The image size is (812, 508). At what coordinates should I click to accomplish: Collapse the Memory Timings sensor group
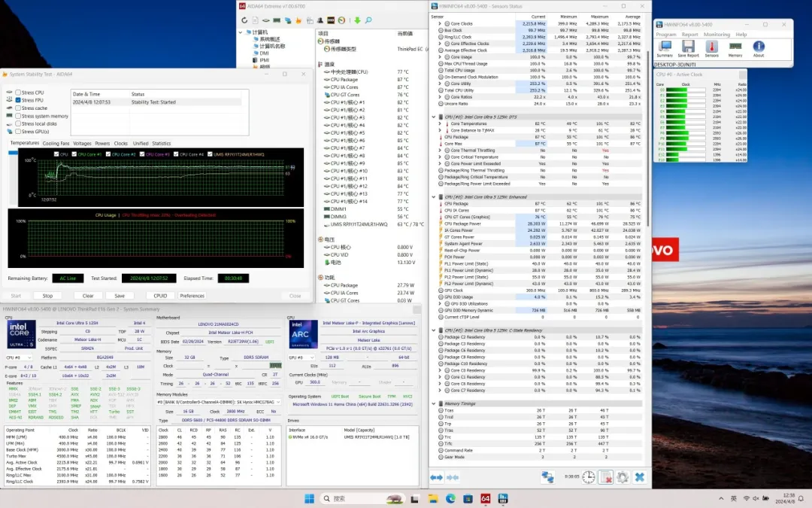[434, 403]
